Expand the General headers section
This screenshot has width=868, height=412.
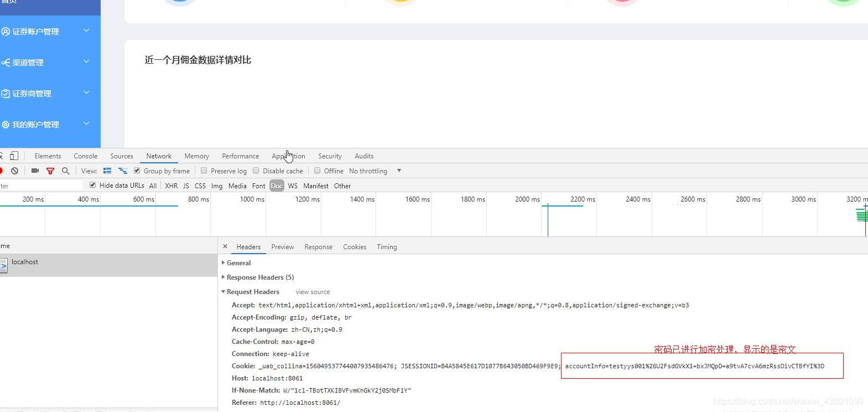tap(238, 263)
